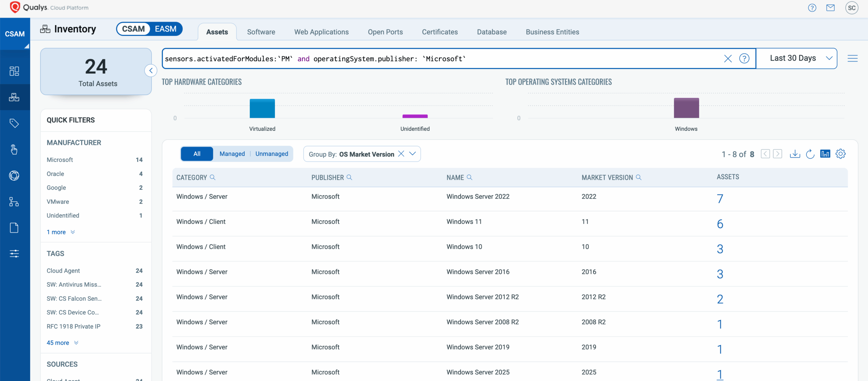Open the Group By dropdown arrow
This screenshot has width=868, height=381.
click(x=412, y=154)
